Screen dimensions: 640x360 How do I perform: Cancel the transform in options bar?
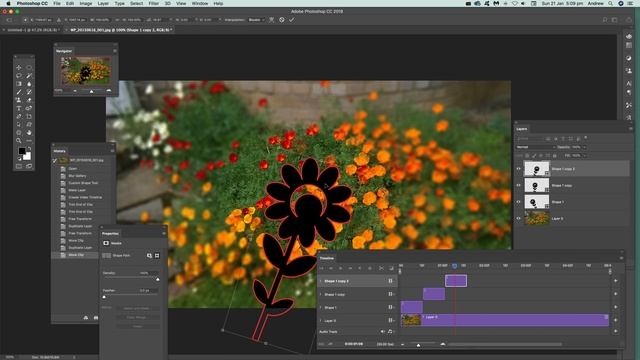[x=282, y=20]
